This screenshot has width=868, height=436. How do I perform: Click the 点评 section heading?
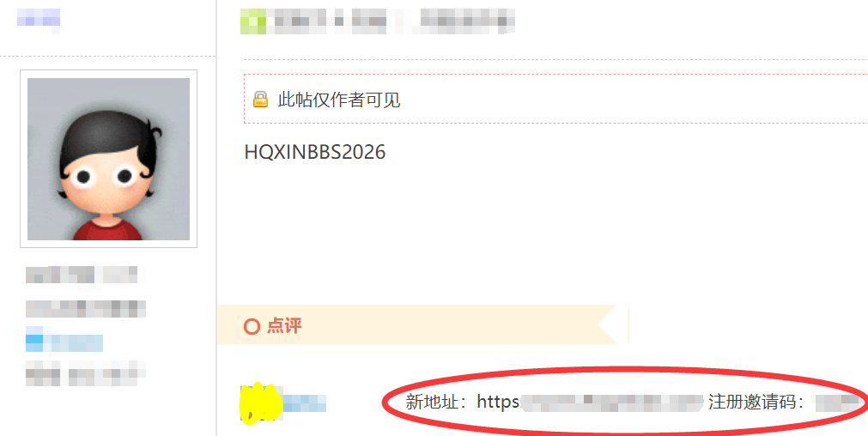tap(284, 326)
